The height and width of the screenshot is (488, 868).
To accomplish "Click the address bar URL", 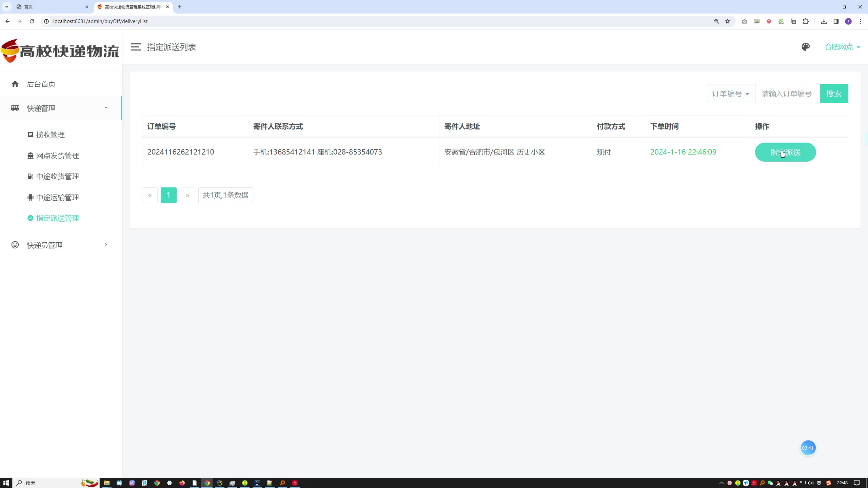I will pos(100,21).
